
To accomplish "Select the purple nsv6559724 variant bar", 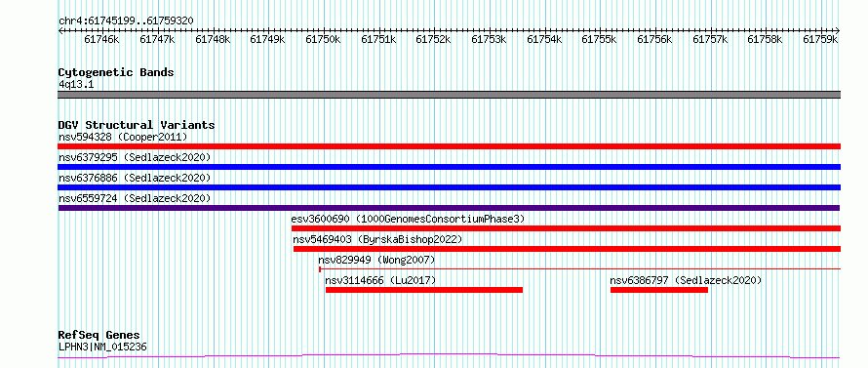I will tap(449, 208).
